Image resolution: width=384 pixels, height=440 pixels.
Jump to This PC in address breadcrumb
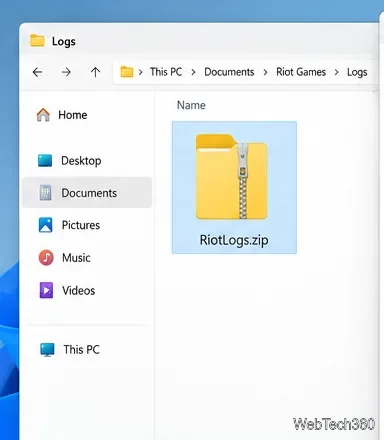pyautogui.click(x=166, y=72)
